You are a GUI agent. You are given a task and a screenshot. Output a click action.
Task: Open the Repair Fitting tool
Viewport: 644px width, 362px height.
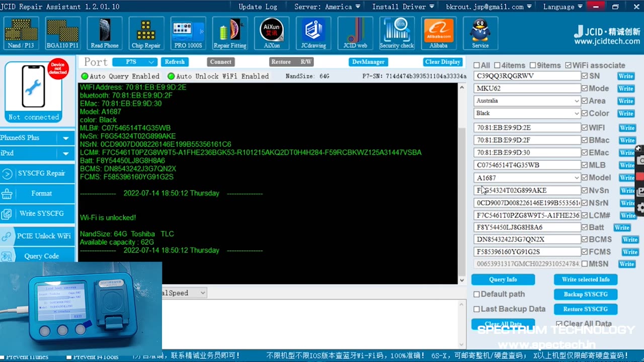230,33
